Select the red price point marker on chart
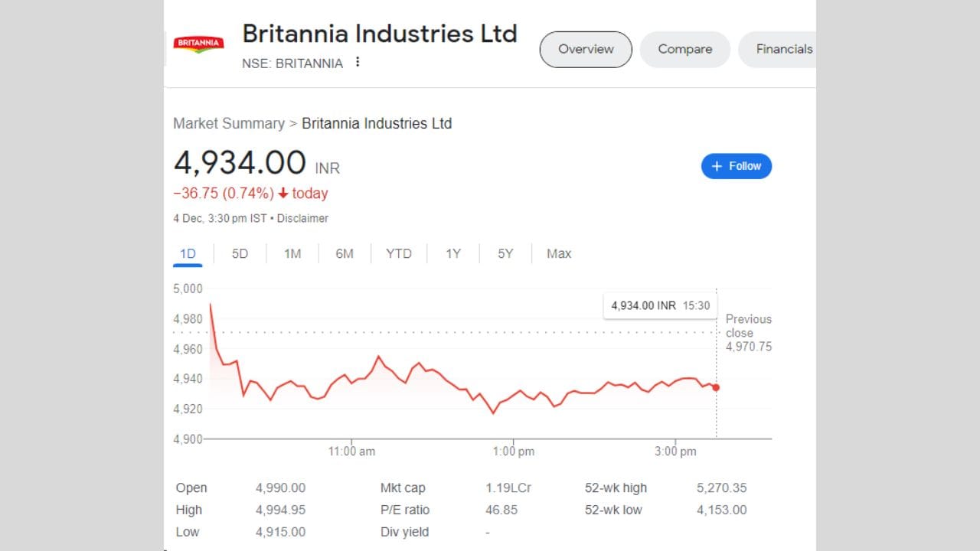The width and height of the screenshot is (980, 551). click(x=715, y=387)
